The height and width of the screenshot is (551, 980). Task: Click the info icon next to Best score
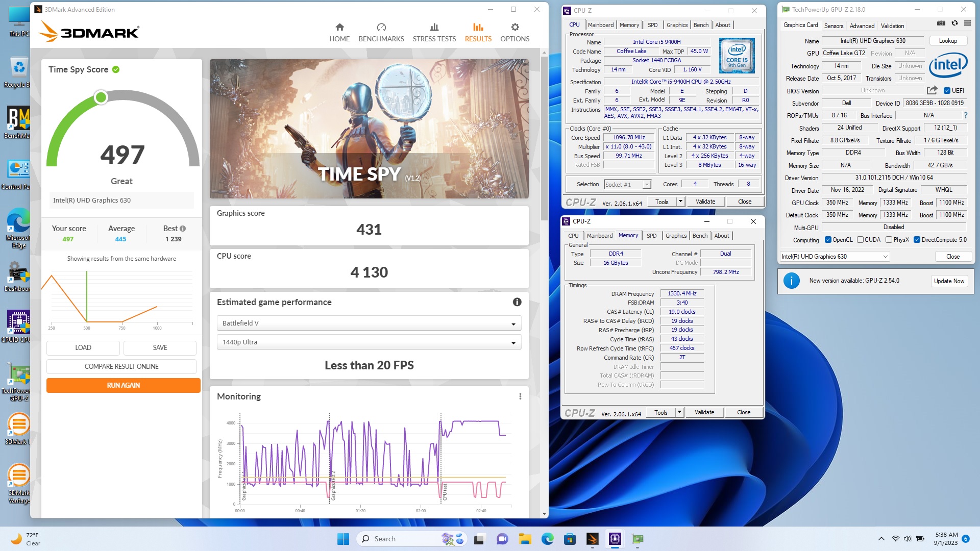coord(183,229)
